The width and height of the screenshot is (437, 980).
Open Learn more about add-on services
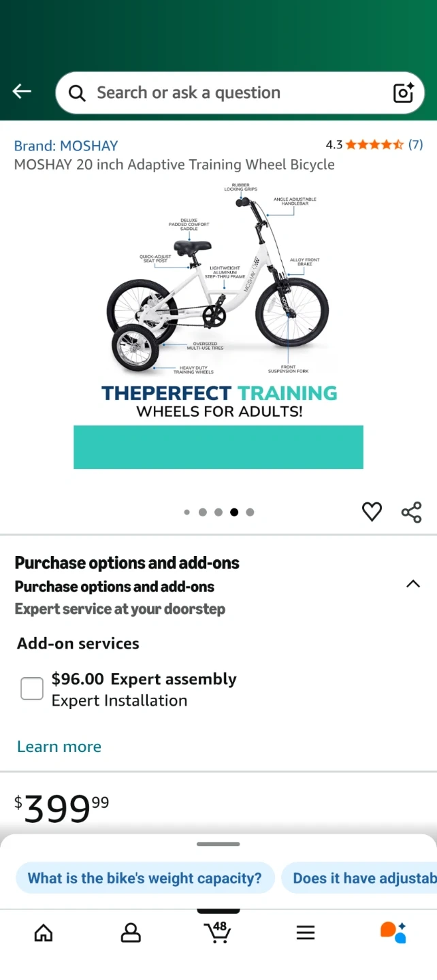pos(59,747)
